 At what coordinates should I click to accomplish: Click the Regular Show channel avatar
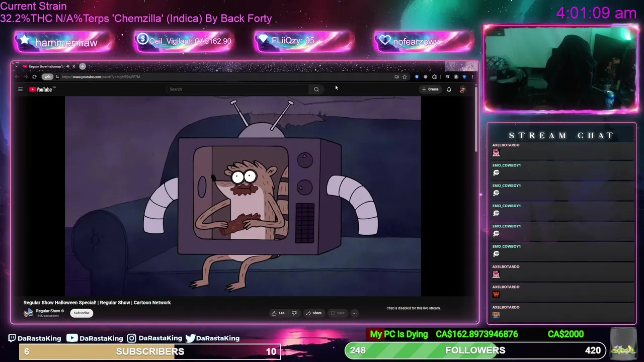28,313
